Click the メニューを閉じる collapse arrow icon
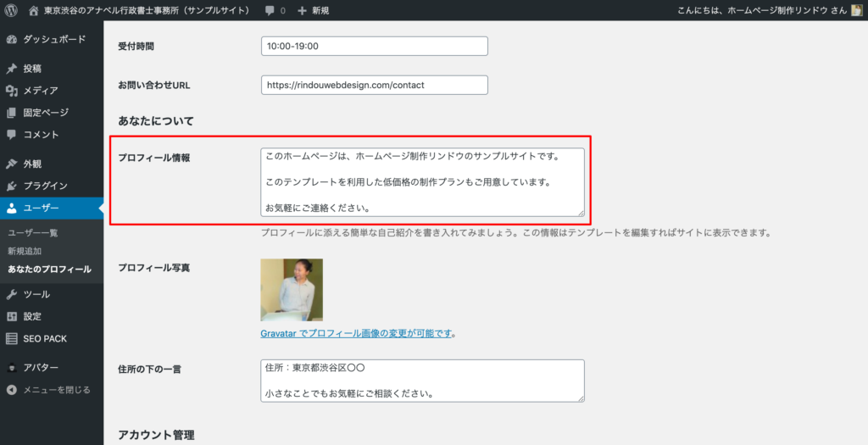Viewport: 868px width, 445px height. click(11, 390)
